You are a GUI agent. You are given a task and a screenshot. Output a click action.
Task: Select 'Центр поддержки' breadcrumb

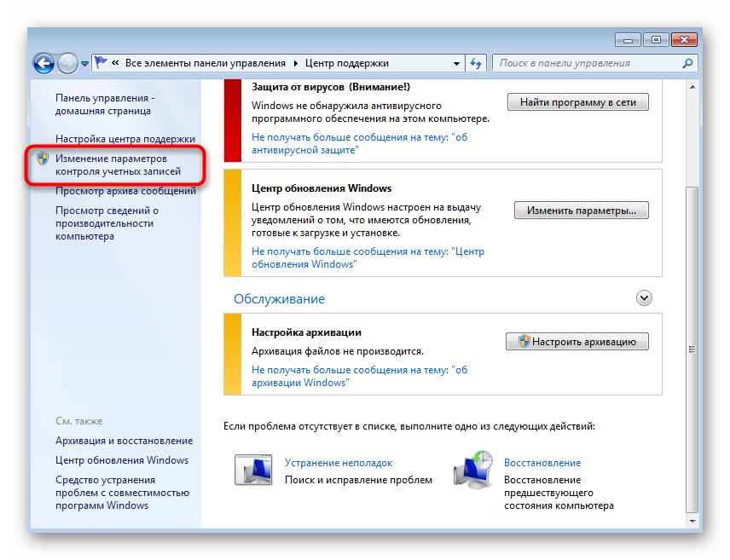tap(347, 63)
